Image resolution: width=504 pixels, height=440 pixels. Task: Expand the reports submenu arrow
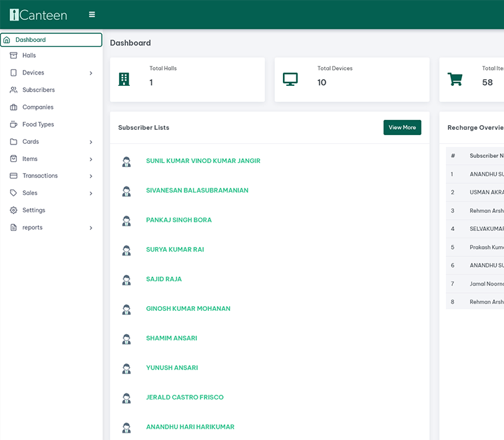[x=91, y=228]
